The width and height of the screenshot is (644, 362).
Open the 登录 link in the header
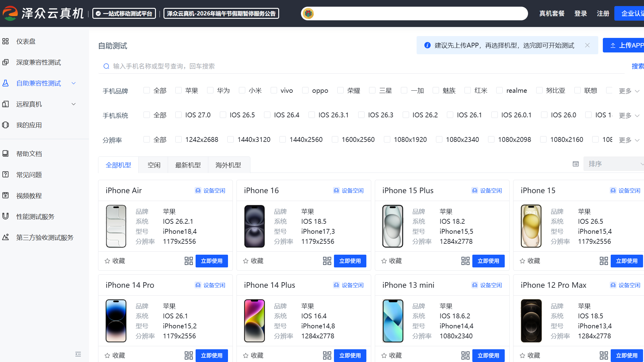[x=581, y=13]
